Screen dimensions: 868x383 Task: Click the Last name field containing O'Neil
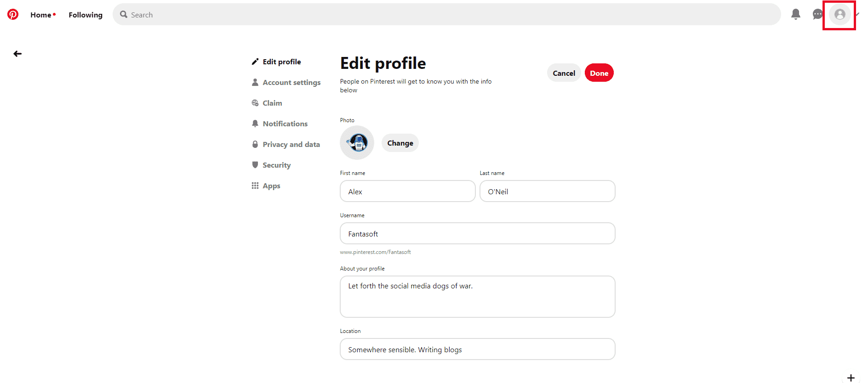[548, 191]
